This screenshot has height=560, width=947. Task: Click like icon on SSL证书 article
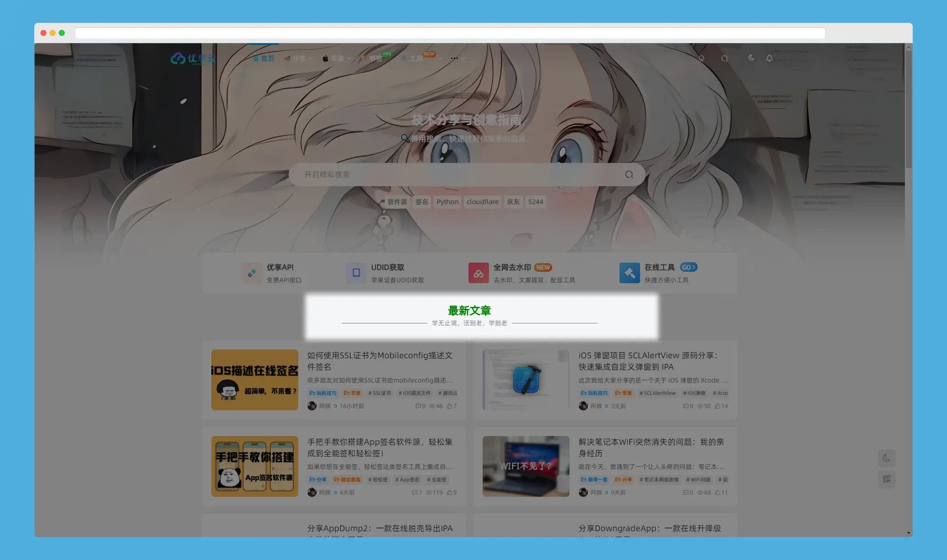tap(449, 406)
